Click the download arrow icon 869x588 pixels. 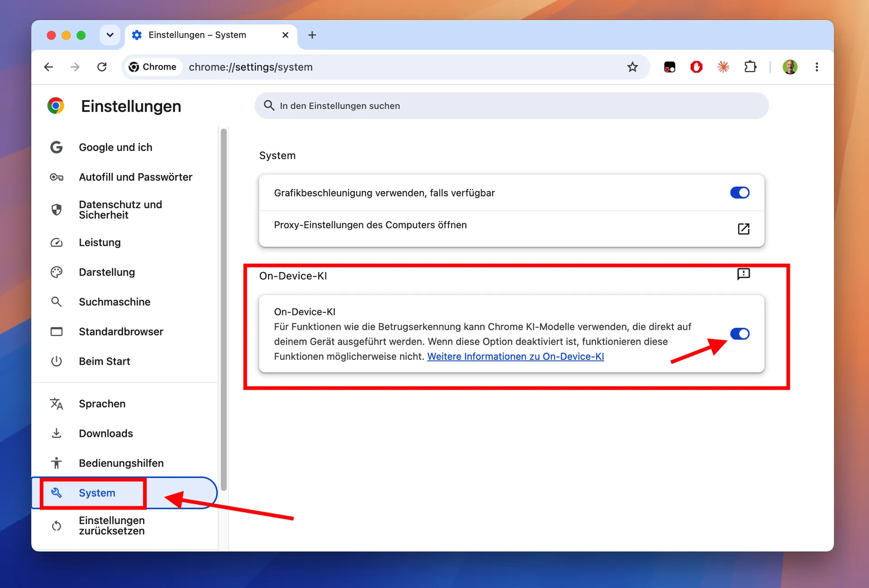[x=57, y=434]
